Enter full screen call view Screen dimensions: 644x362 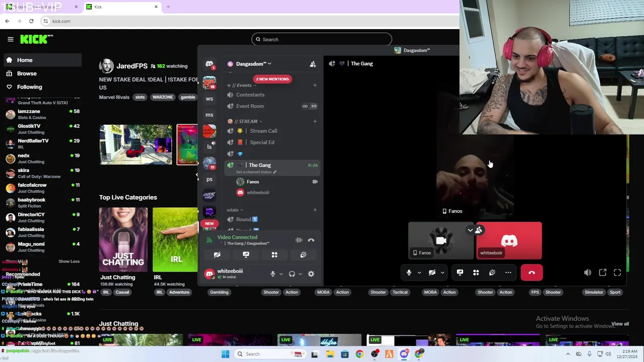point(617,273)
